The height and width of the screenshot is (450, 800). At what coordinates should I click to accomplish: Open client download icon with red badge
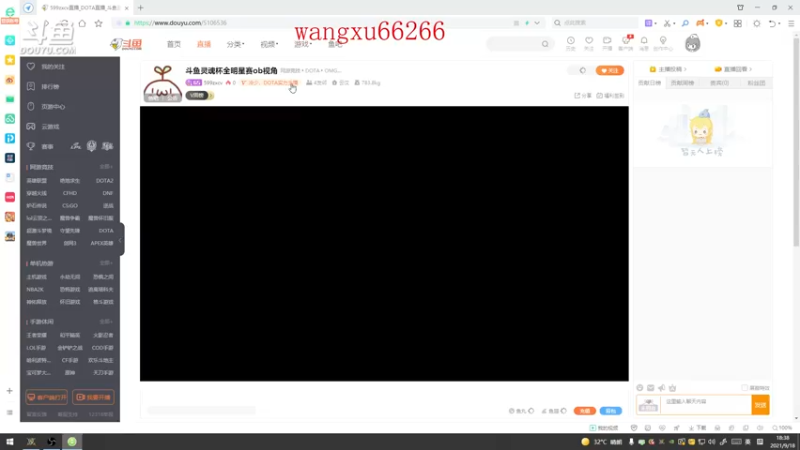(x=626, y=41)
